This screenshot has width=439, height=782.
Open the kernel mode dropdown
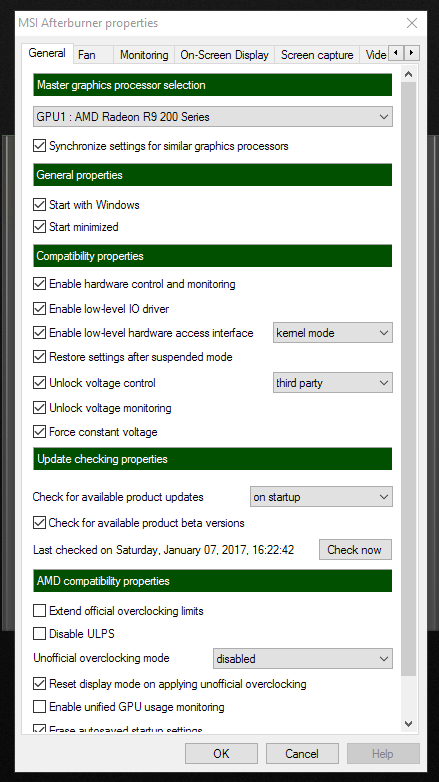click(333, 333)
